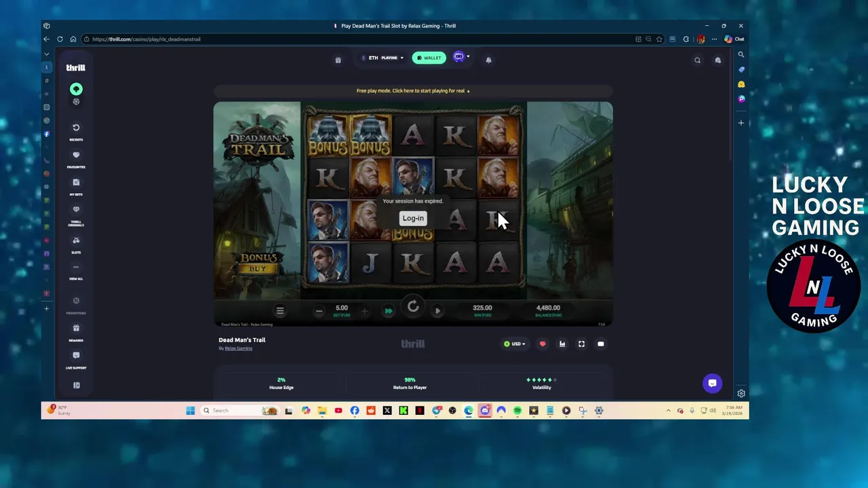This screenshot has height=488, width=868.
Task: Click the browser back arrow
Action: pyautogui.click(x=47, y=39)
